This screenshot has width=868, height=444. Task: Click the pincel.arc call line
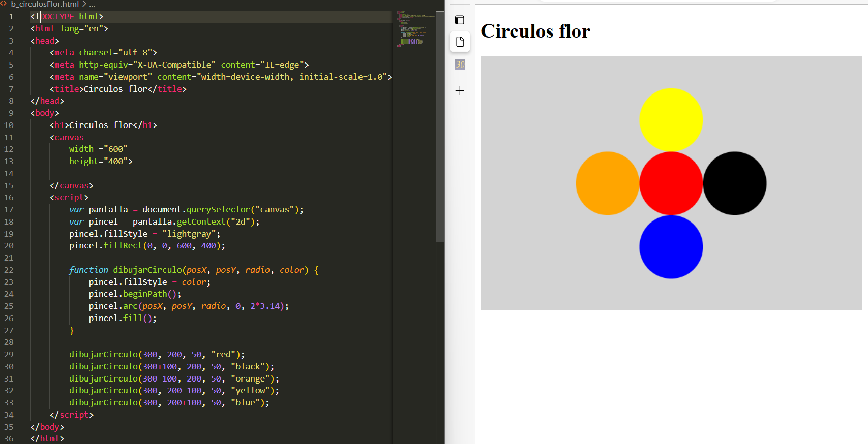189,306
